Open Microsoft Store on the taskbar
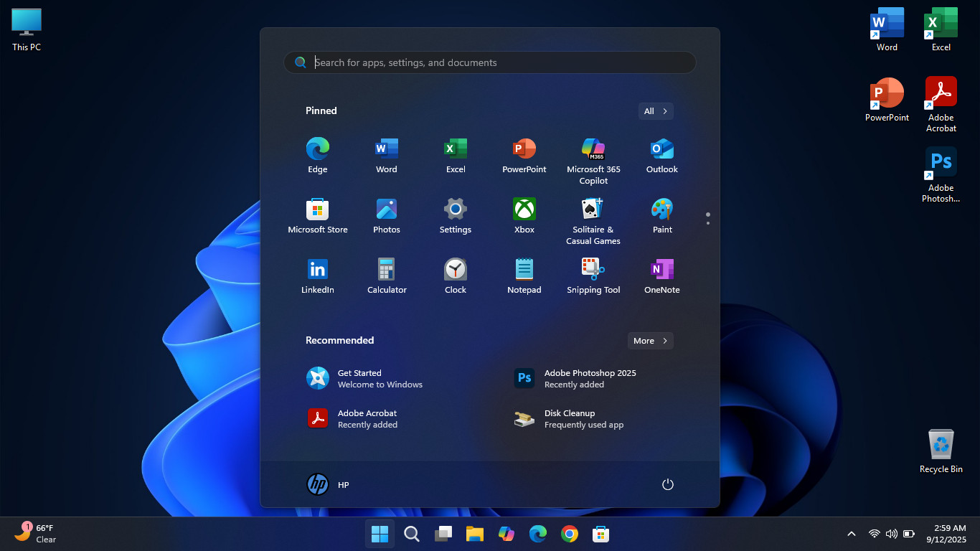The width and height of the screenshot is (980, 551). click(601, 534)
